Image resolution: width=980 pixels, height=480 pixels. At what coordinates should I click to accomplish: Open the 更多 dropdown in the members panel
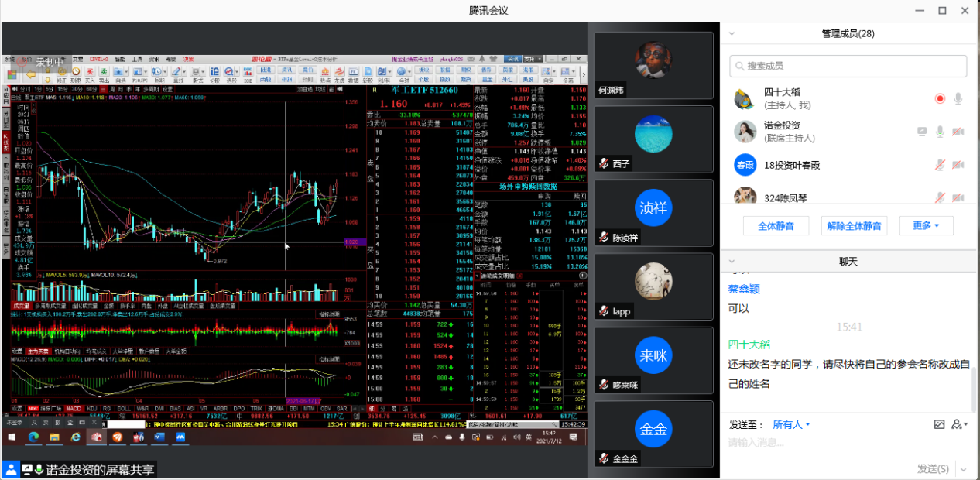tap(926, 225)
